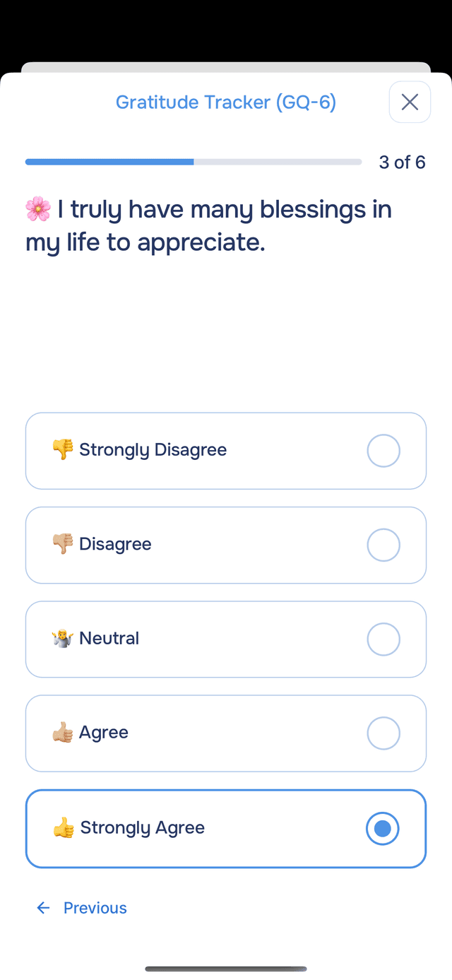
Task: Tap the shrugging person emoji on Neutral
Action: [x=63, y=639]
